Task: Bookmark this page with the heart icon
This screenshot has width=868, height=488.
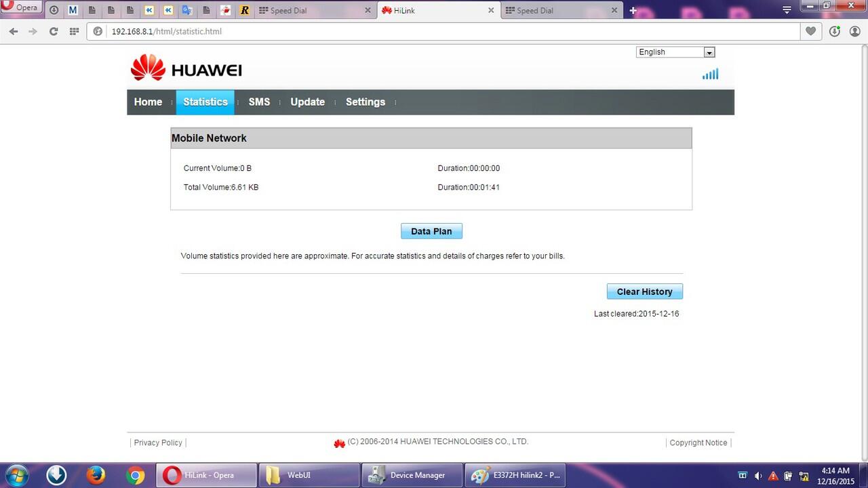Action: 810,31
